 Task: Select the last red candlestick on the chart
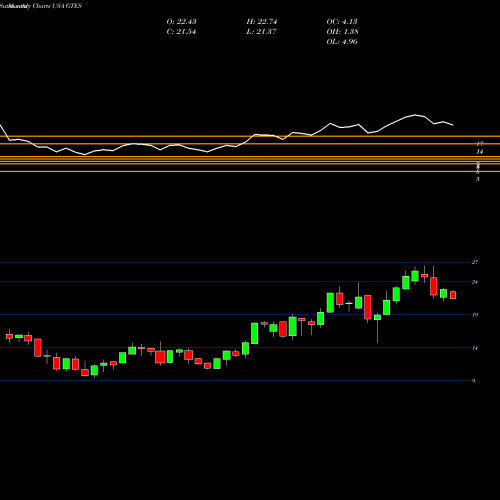(x=453, y=295)
